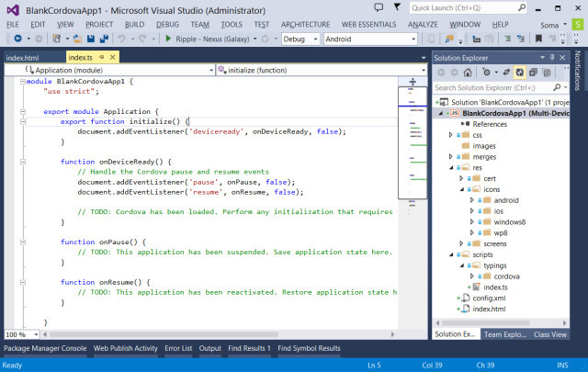
Task: Click the notifications flag icon in title bar
Action: click(x=397, y=6)
